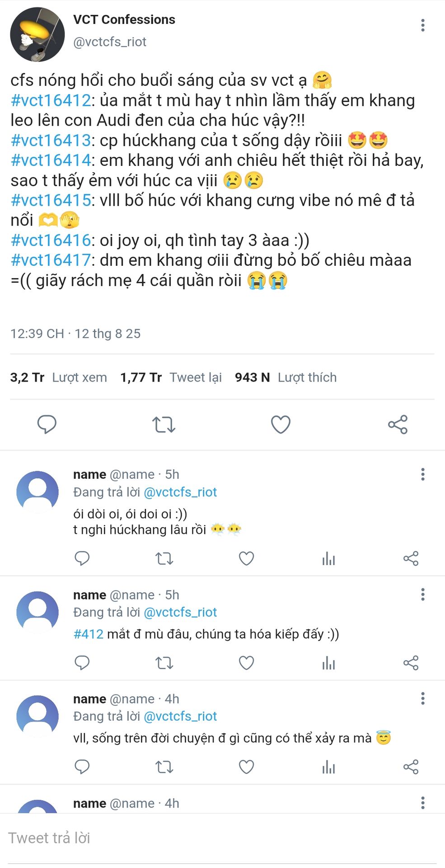
Task: View the 943 N Lượt thích list
Action: point(286,377)
